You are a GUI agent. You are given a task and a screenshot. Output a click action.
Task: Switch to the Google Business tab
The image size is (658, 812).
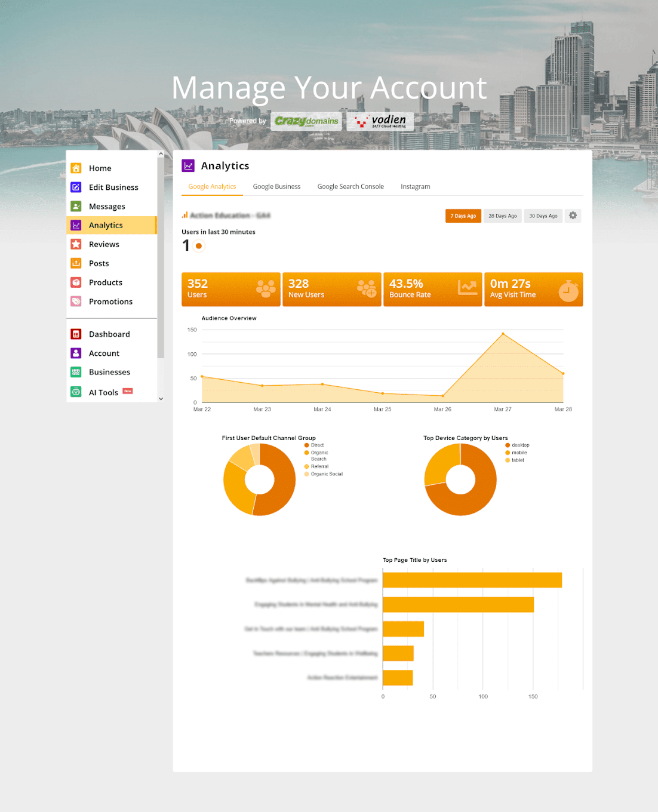coord(276,187)
